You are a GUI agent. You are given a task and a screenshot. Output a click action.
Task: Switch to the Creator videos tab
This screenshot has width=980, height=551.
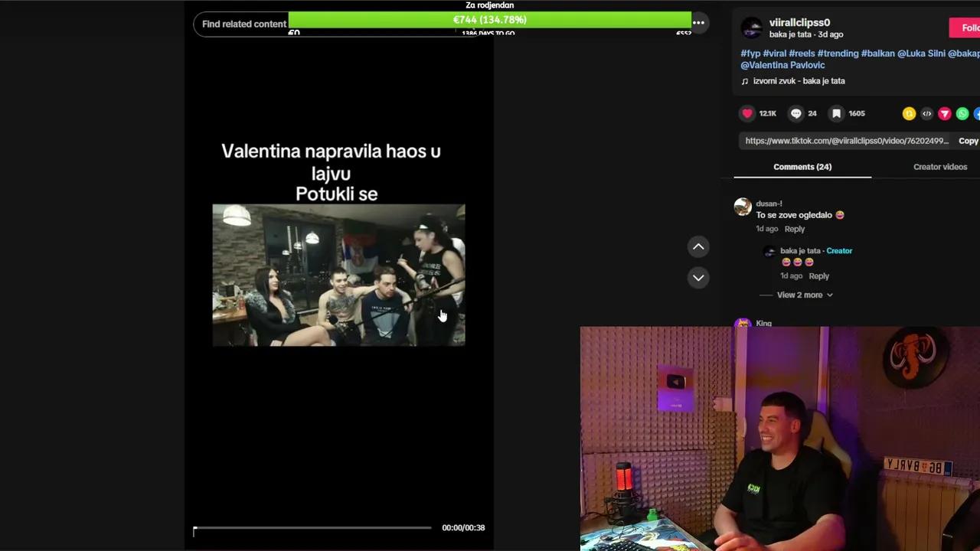940,166
